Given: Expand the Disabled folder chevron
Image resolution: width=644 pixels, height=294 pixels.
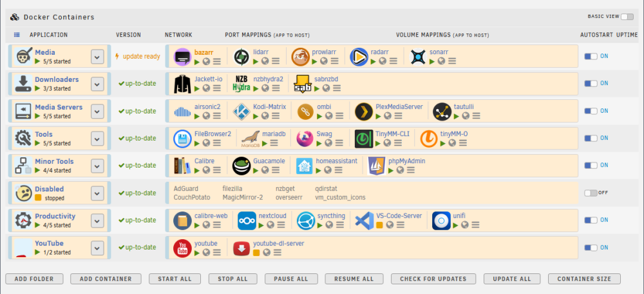Looking at the screenshot, I should [97, 193].
